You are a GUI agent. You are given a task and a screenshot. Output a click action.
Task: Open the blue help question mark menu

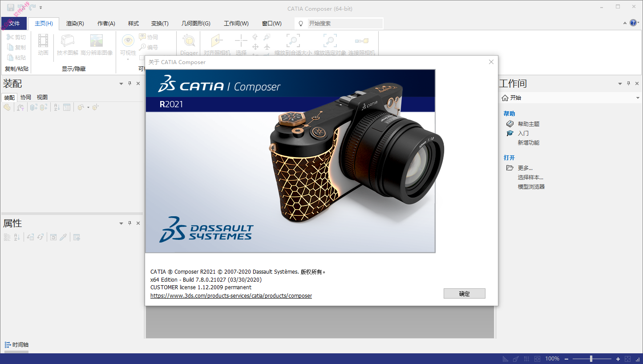[x=634, y=23]
